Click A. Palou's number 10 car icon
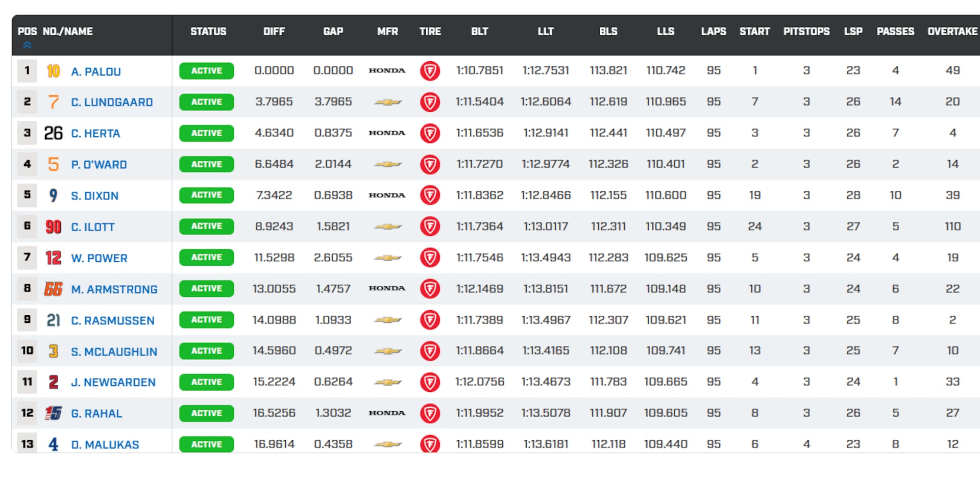The width and height of the screenshot is (980, 477). click(53, 71)
